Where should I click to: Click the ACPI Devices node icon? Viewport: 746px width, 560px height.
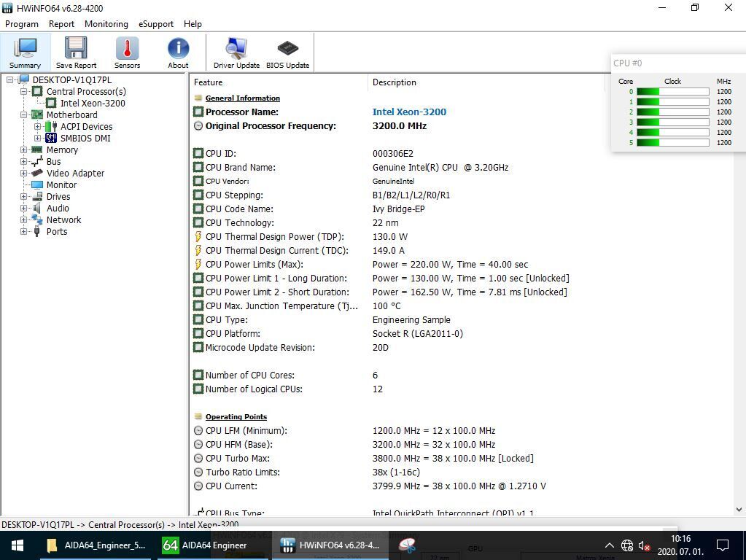pyautogui.click(x=51, y=127)
